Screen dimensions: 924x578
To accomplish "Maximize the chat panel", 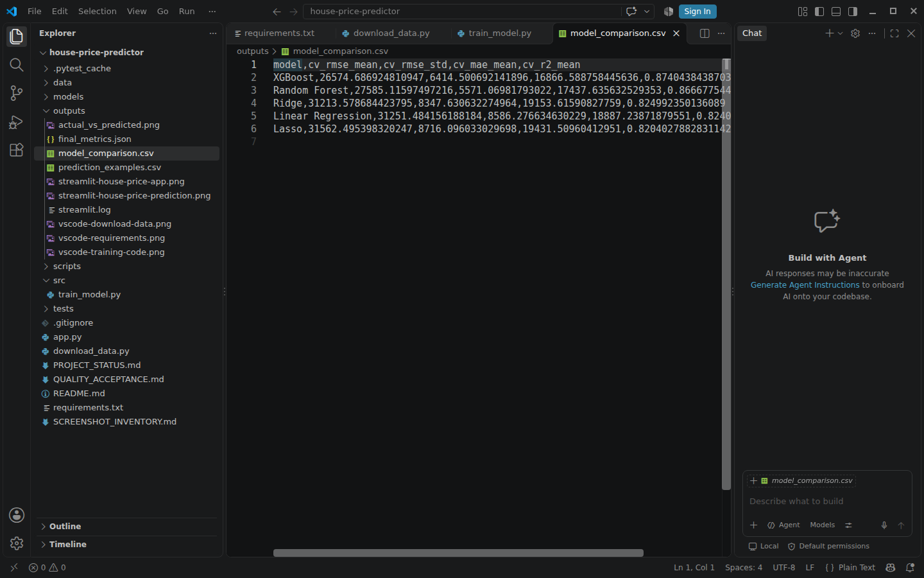I will pyautogui.click(x=894, y=33).
